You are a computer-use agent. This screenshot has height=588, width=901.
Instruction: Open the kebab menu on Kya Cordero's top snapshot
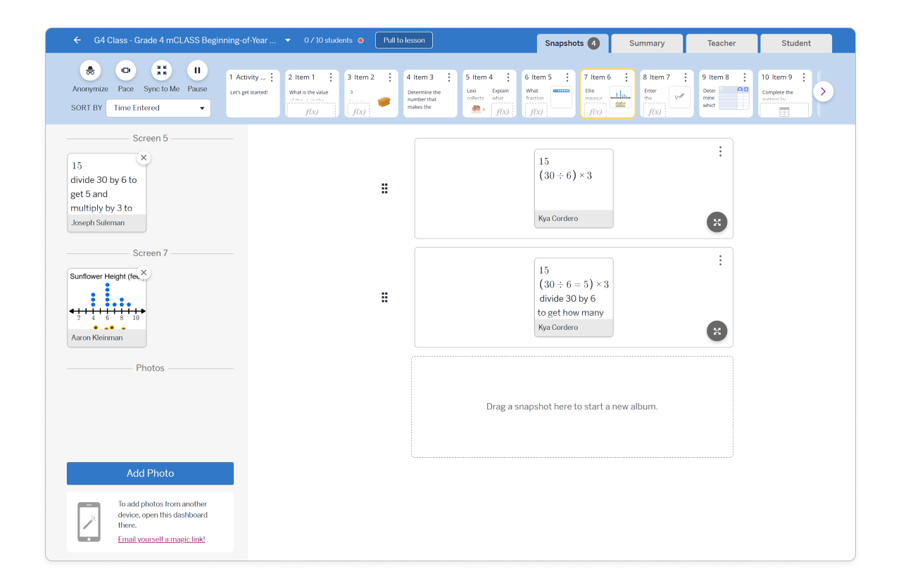coord(720,151)
